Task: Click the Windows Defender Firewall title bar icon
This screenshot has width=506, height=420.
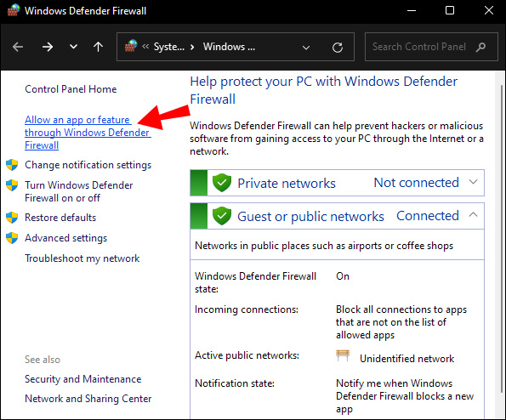Action: (14, 10)
